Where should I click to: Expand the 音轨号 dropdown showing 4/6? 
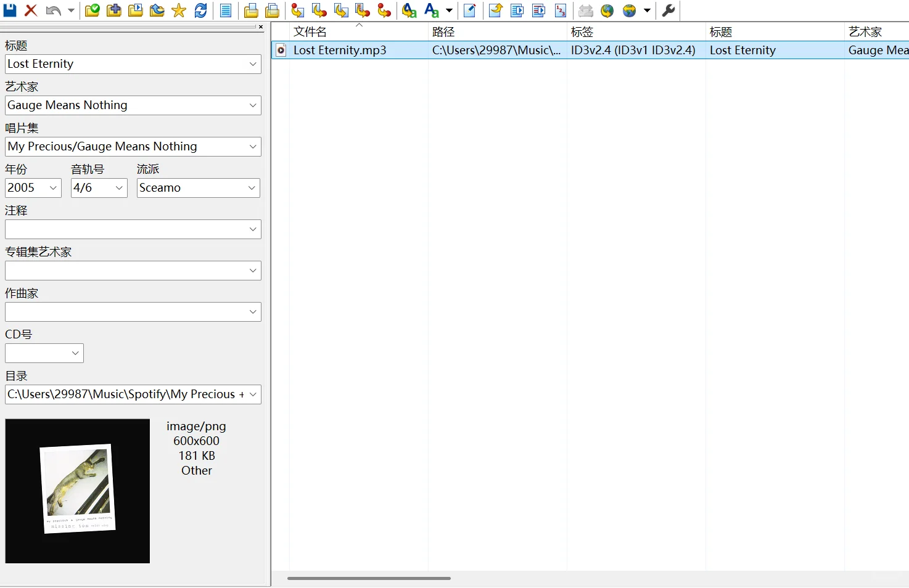click(119, 188)
